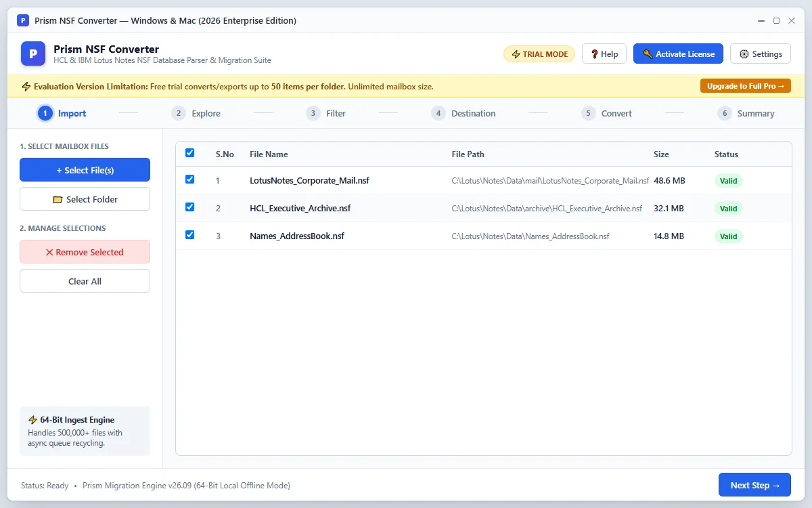
Task: Click serial number 3 in the table
Action: click(218, 236)
